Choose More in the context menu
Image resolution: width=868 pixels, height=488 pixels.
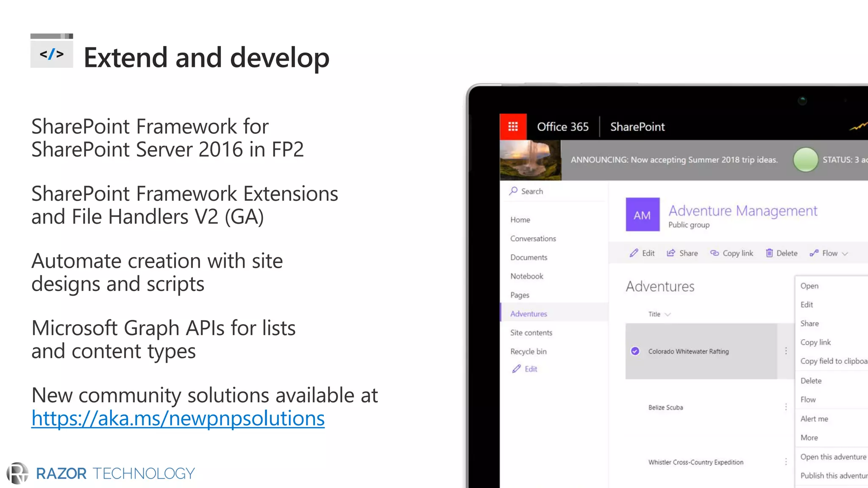click(x=809, y=438)
